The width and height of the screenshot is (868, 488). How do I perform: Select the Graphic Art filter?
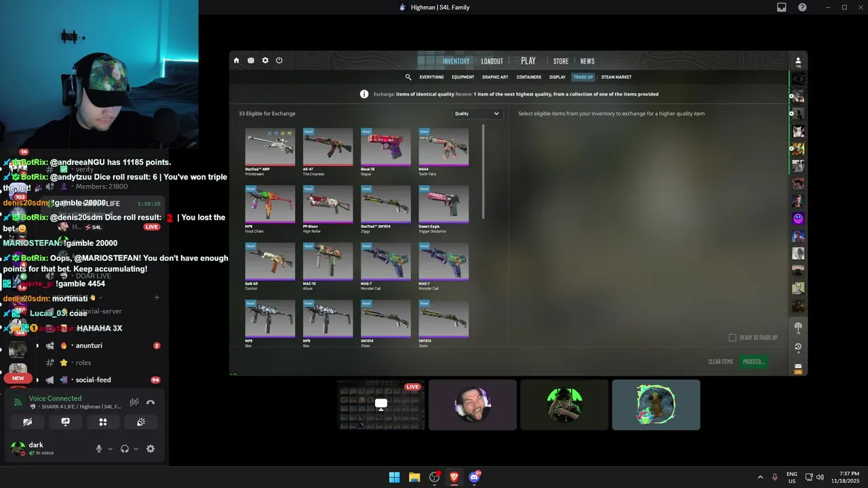pyautogui.click(x=495, y=77)
